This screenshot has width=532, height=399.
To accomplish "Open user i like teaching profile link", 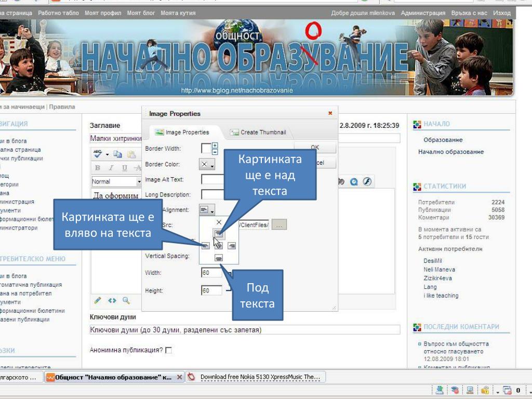I will [441, 296].
